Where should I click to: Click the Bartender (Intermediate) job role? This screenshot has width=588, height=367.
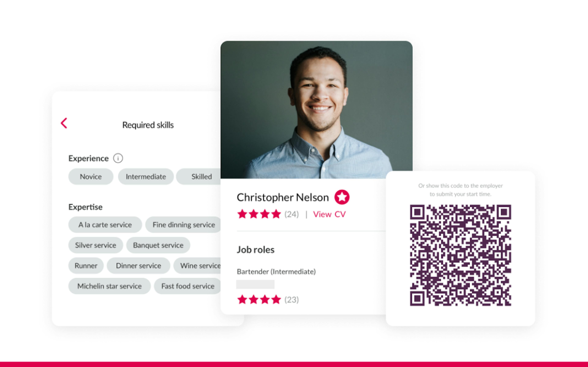(276, 272)
